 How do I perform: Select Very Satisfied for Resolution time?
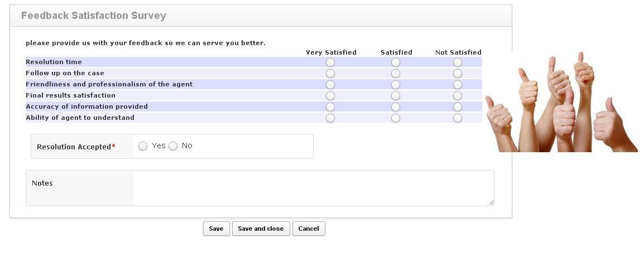pyautogui.click(x=330, y=62)
